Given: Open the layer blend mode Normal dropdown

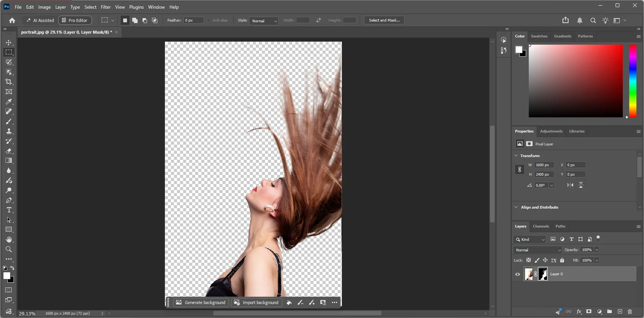Looking at the screenshot, I should 538,250.
